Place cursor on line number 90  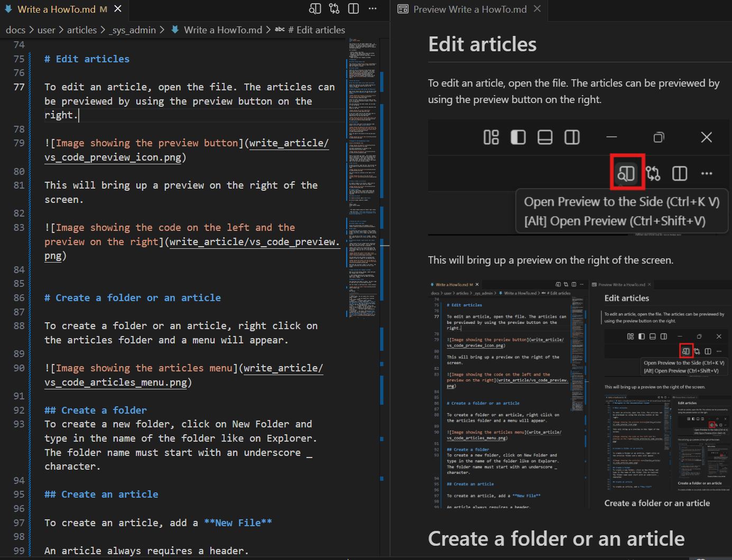click(19, 368)
